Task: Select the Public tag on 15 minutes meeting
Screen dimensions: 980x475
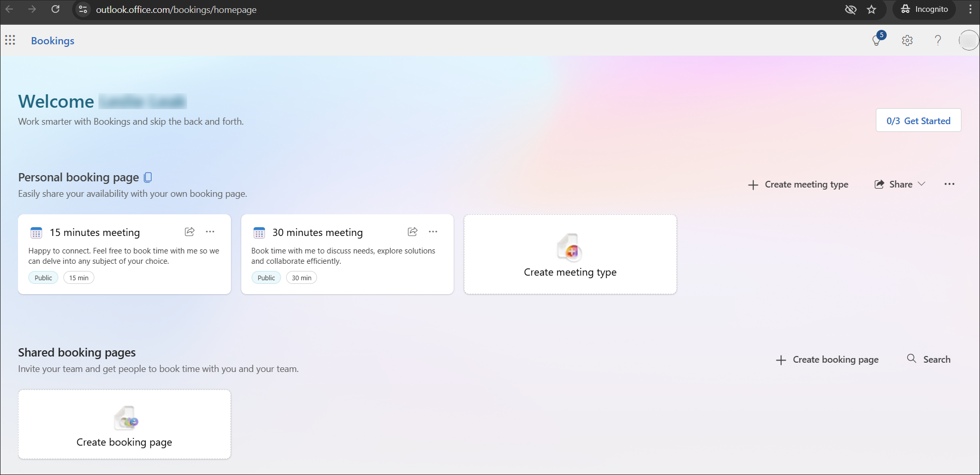Action: 43,277
